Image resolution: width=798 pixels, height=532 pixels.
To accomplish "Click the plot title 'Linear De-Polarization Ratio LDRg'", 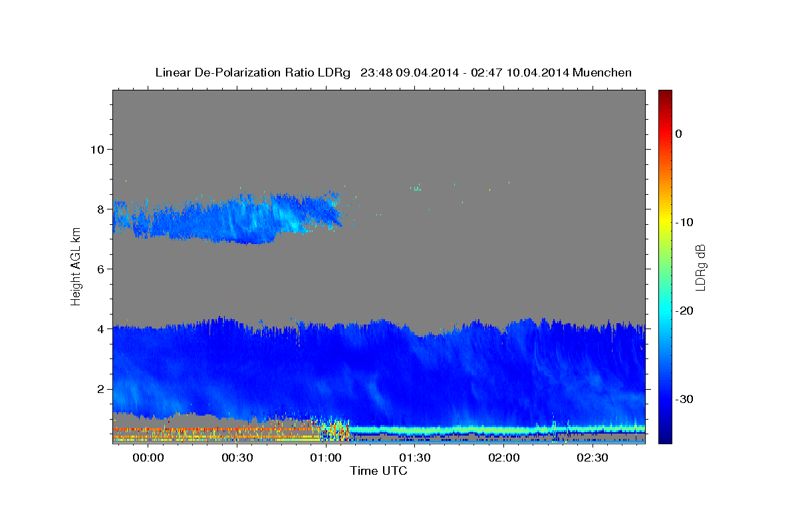I will 252,72.
